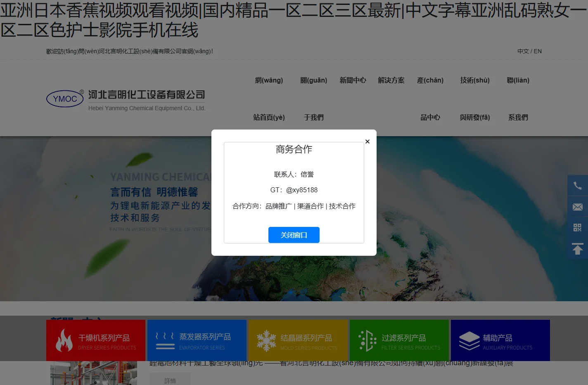Click the 商务合作 popup heading
The width and height of the screenshot is (588, 385).
click(x=294, y=149)
